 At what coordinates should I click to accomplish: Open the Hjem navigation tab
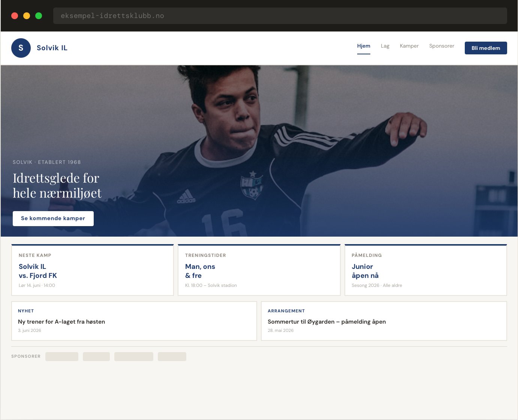point(364,46)
